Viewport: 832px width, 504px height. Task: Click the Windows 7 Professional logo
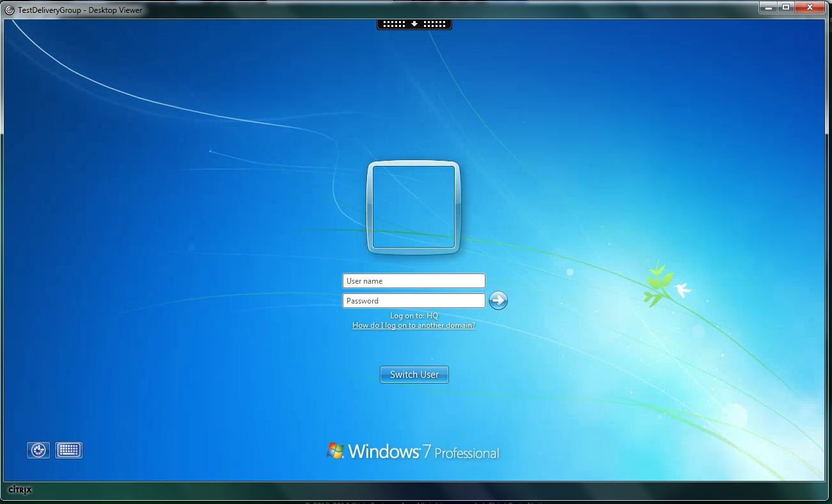pos(414,451)
